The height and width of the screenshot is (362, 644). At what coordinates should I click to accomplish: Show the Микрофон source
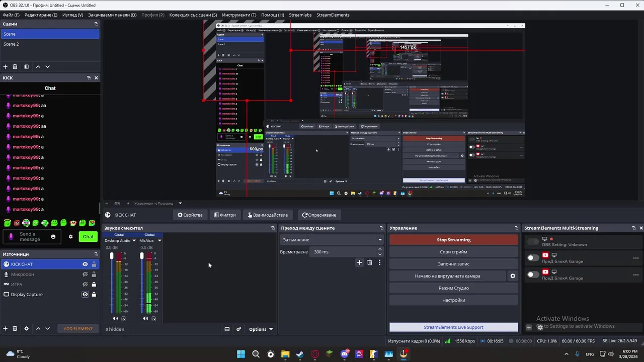pyautogui.click(x=85, y=274)
